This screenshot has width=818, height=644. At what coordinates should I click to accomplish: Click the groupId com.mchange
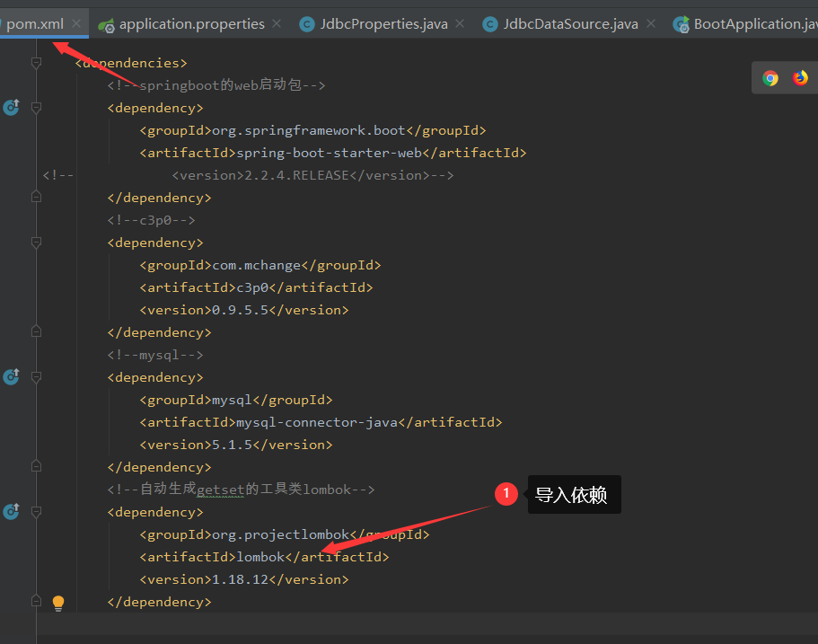257,265
